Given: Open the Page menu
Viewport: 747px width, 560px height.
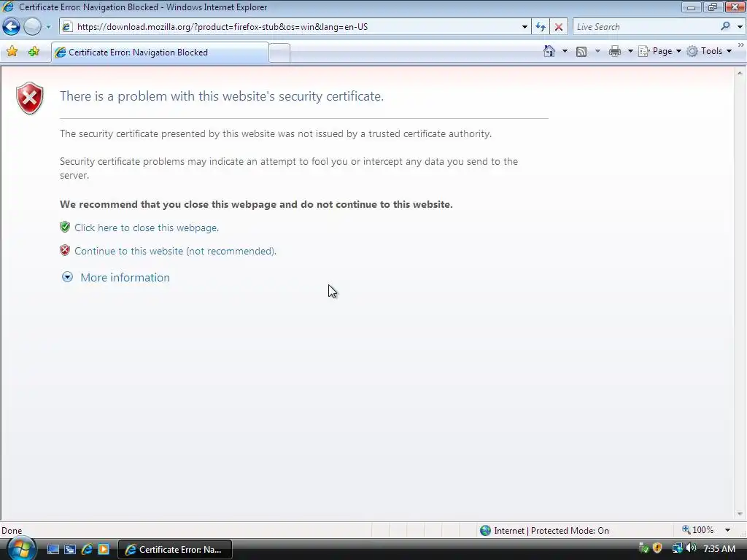Looking at the screenshot, I should [x=659, y=51].
